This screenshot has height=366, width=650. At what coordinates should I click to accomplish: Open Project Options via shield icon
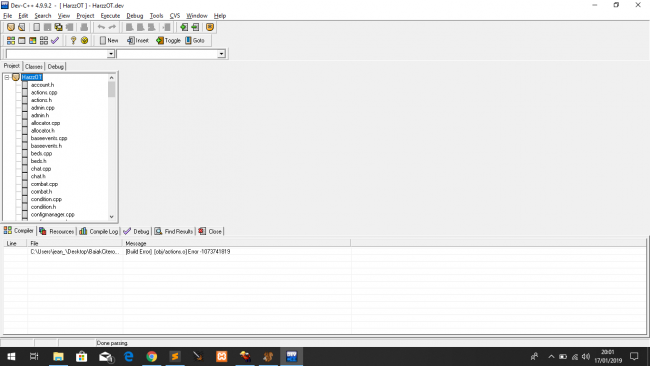pos(210,27)
